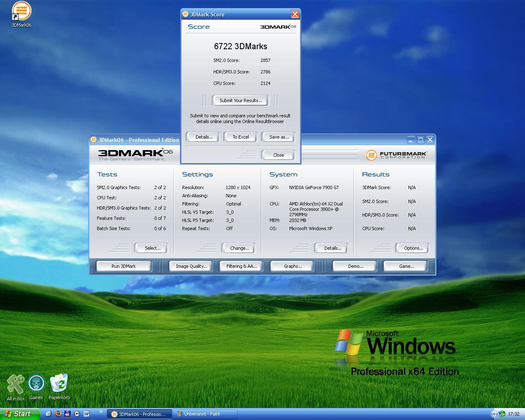
Task: Switch to Unbenannt - Paint taskbar button
Action: (x=205, y=414)
